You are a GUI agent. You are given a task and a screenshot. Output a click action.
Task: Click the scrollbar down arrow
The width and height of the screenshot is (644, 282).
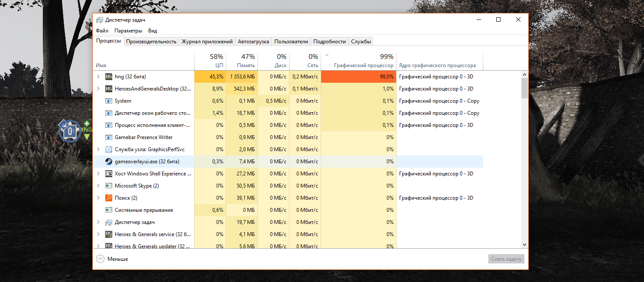coord(524,245)
